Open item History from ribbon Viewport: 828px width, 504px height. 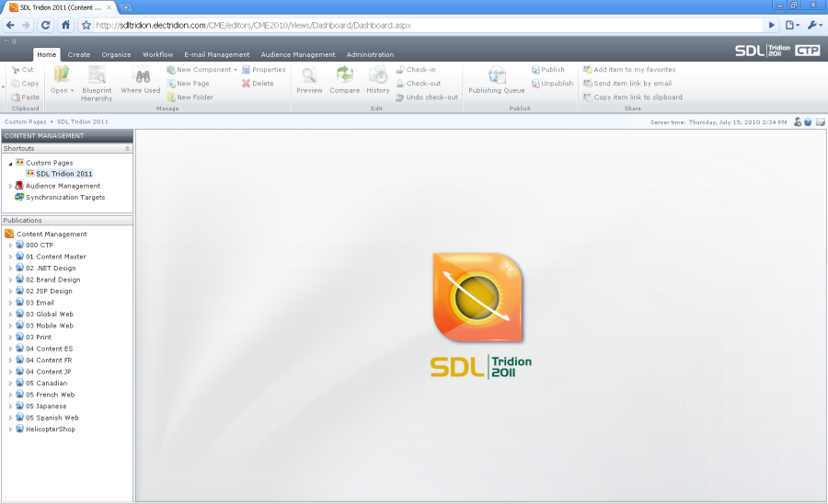tap(377, 80)
